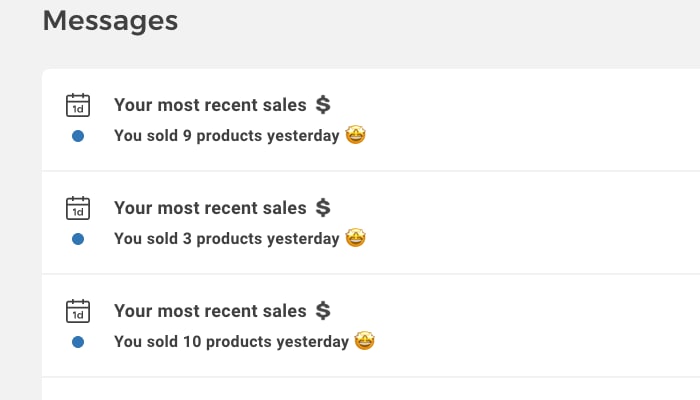Click the calendar icon beside the 10 products message

click(x=78, y=311)
